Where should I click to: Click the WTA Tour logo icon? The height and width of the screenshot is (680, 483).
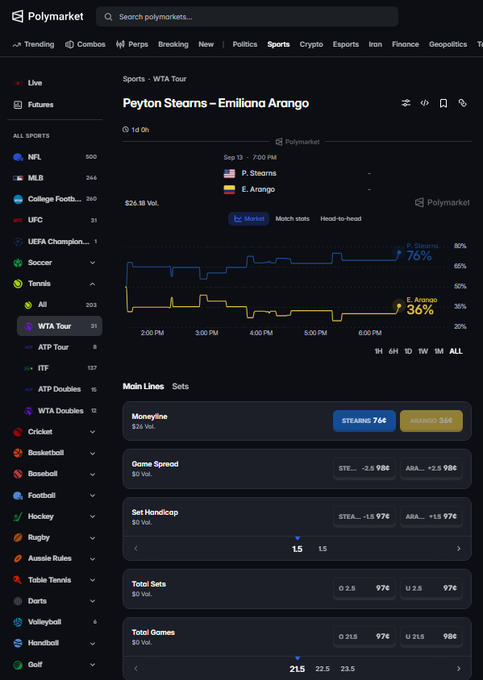click(x=28, y=326)
